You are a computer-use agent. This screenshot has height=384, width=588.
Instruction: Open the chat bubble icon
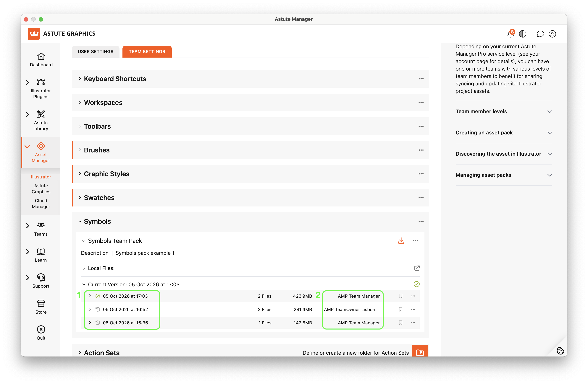click(x=540, y=34)
